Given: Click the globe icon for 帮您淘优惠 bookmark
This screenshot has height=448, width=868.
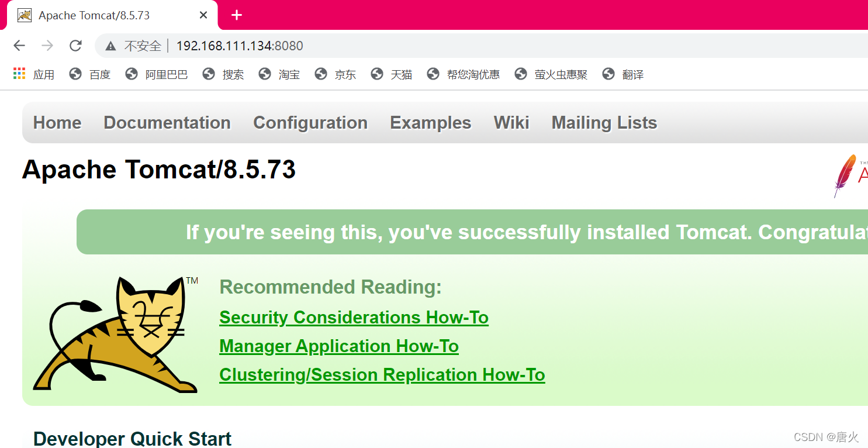Looking at the screenshot, I should (x=433, y=74).
